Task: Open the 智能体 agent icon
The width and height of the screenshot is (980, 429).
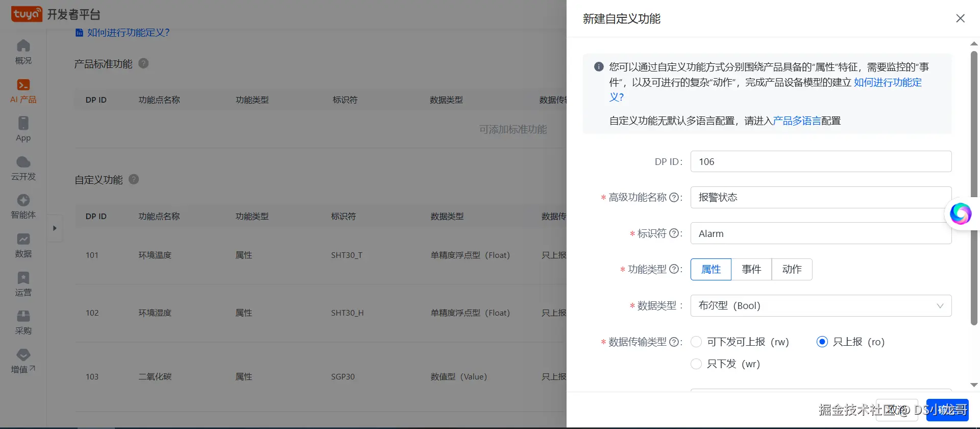Action: tap(23, 200)
